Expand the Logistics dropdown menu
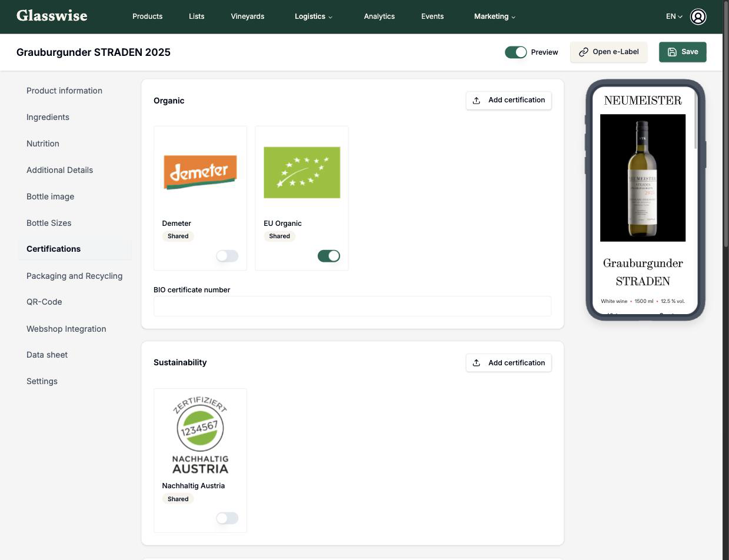 tap(314, 16)
